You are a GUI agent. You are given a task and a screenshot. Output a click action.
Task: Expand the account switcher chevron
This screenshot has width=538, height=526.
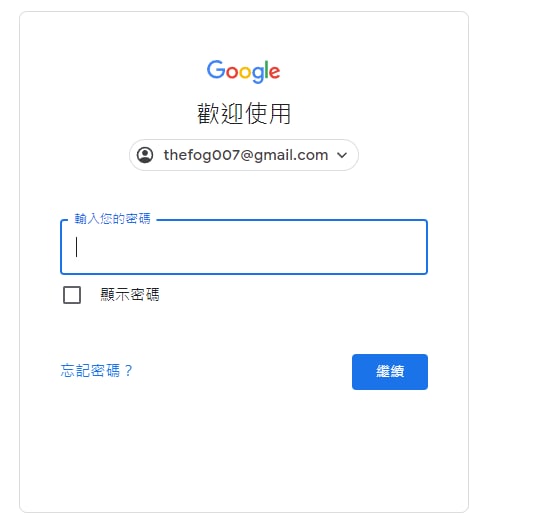coord(342,155)
